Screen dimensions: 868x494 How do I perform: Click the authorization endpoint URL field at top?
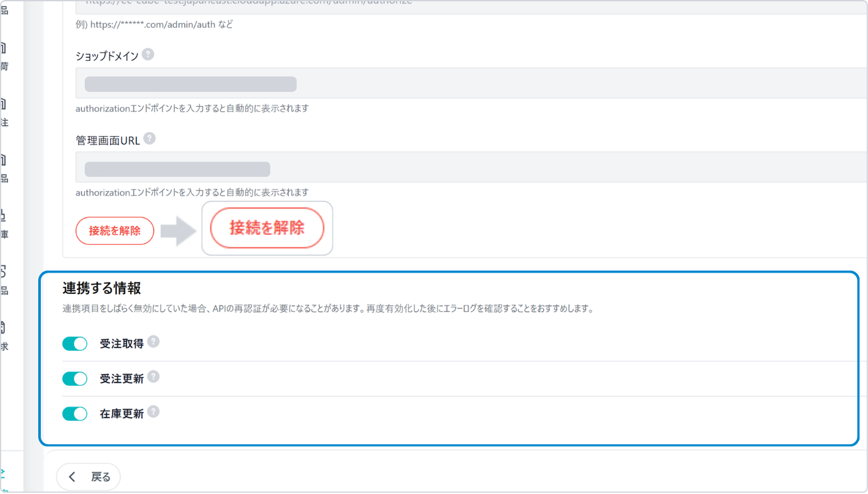[x=453, y=5]
